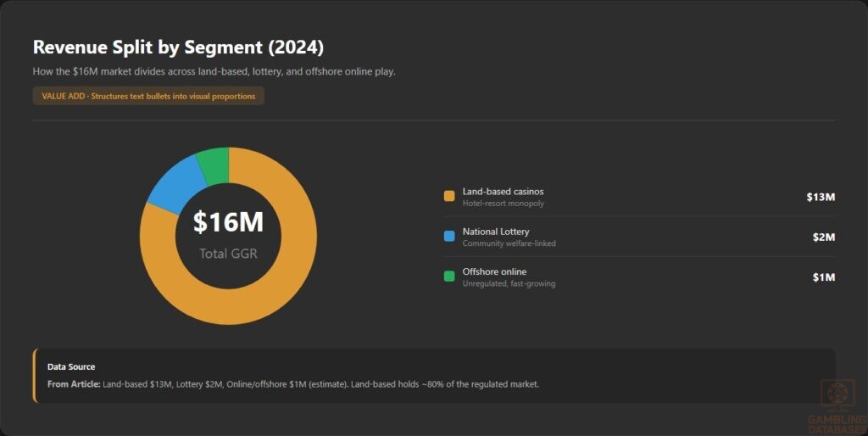Select the blue donut chart segment
The image size is (868, 436).
(x=176, y=184)
